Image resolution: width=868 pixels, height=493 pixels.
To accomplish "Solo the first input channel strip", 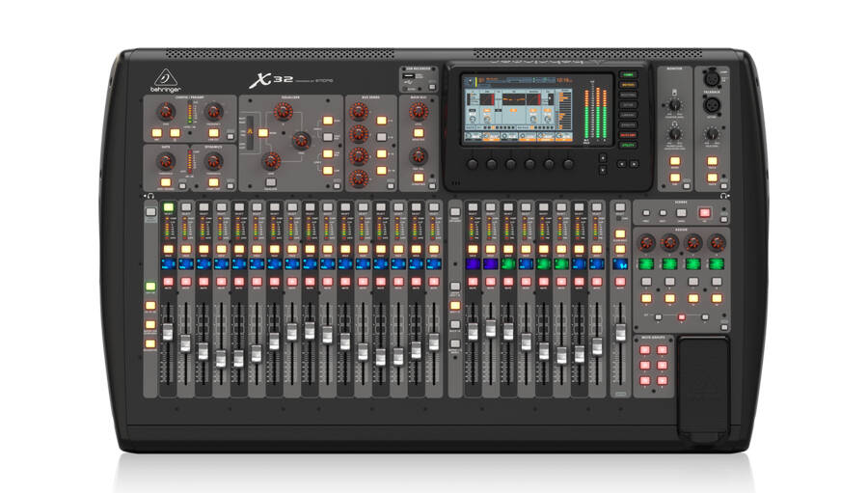I will click(168, 249).
